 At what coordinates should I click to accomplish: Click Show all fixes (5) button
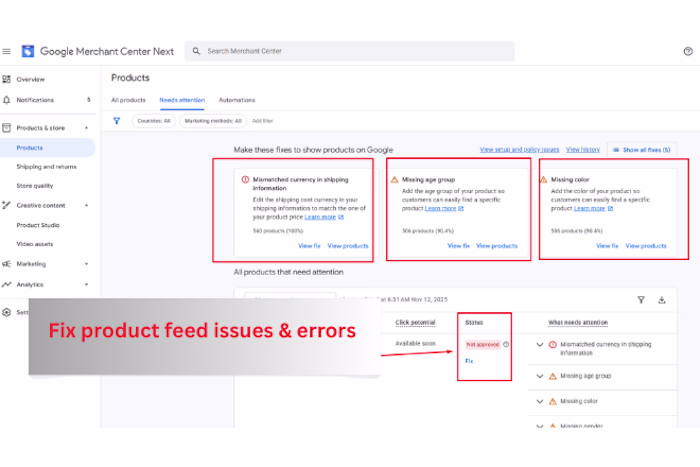click(x=642, y=150)
